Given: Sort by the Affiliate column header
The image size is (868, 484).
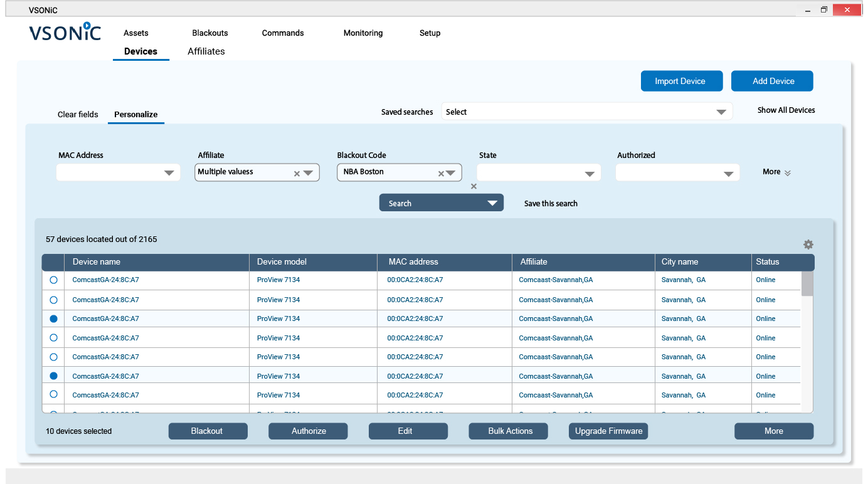Looking at the screenshot, I should (x=583, y=262).
